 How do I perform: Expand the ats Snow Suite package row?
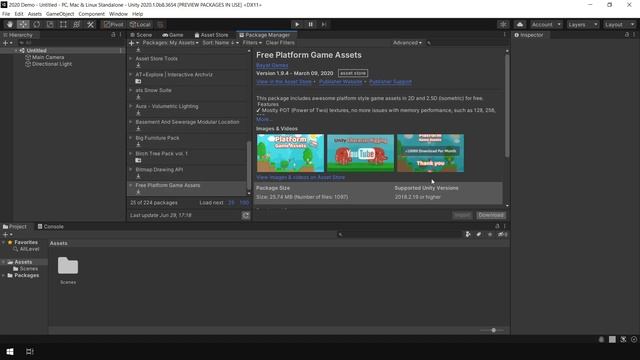131,90
